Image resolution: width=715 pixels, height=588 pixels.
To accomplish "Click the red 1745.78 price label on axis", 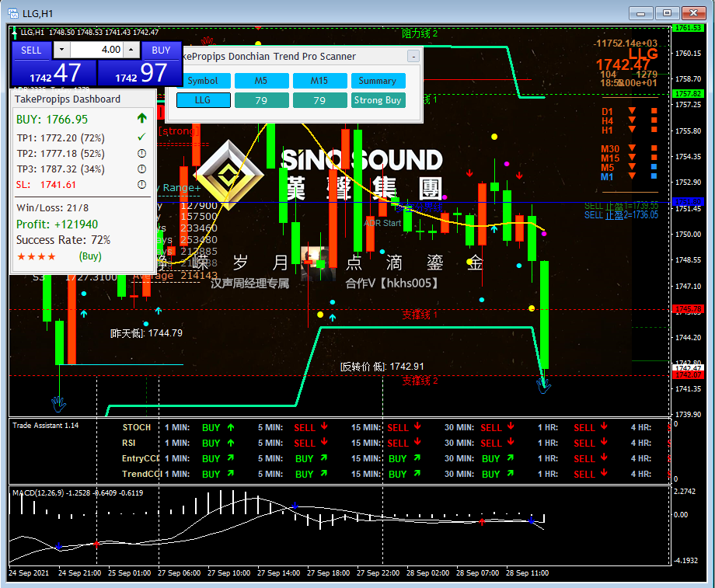I will [x=688, y=309].
